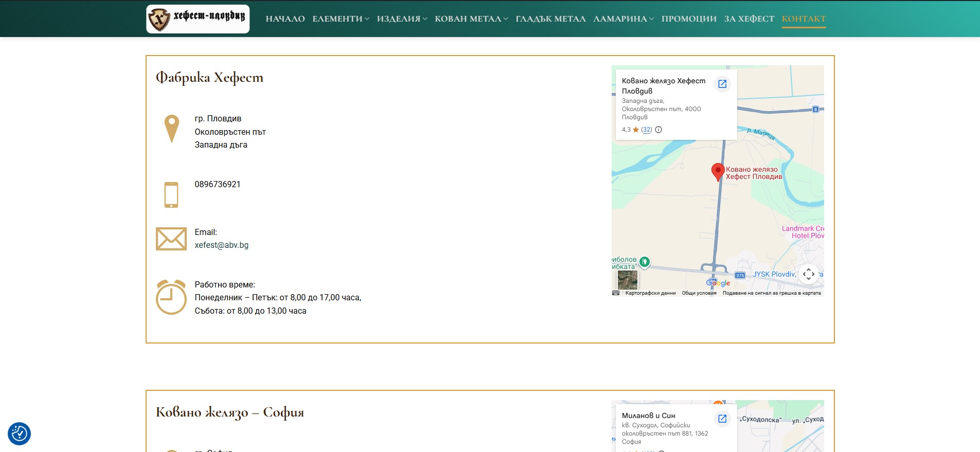Click Общи условия map terms link
980x452 pixels.
pos(699,293)
